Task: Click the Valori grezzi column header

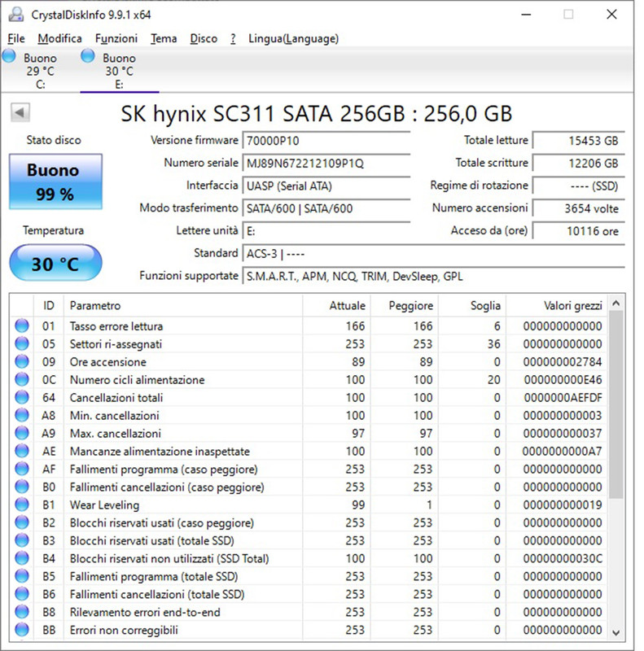Action: click(x=556, y=306)
